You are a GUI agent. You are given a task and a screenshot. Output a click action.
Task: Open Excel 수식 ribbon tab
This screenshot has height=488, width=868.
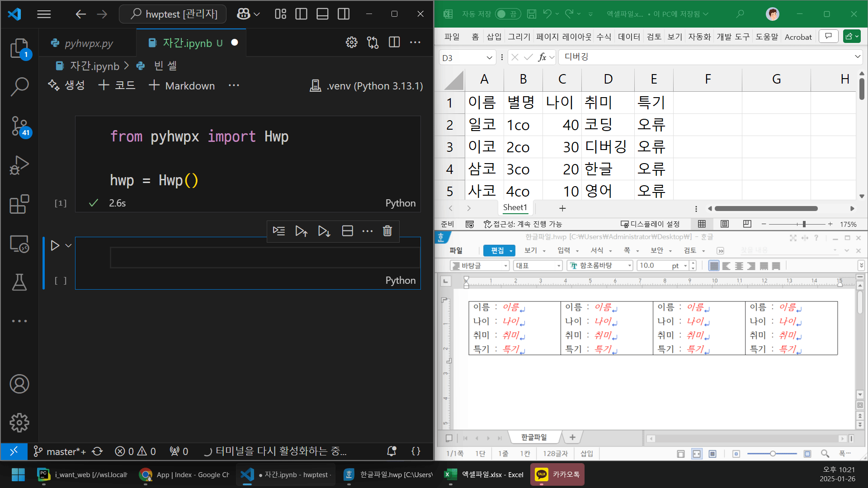click(x=604, y=37)
